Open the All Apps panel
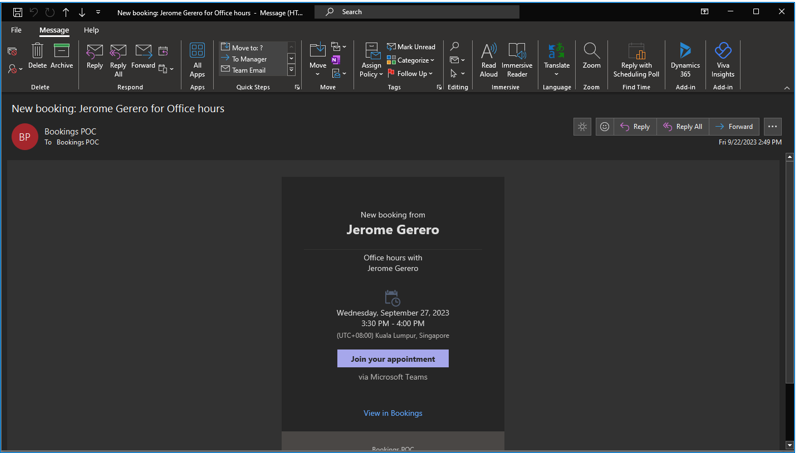This screenshot has width=798, height=453. pyautogui.click(x=197, y=59)
